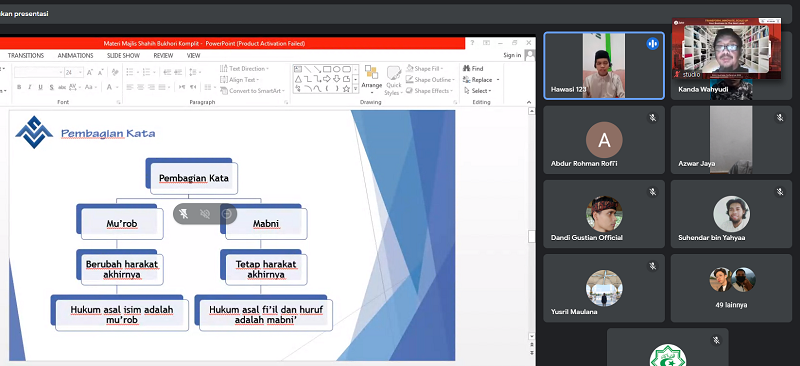The height and width of the screenshot is (366, 800).
Task: Set left-to-right text direction
Action: click(182, 87)
